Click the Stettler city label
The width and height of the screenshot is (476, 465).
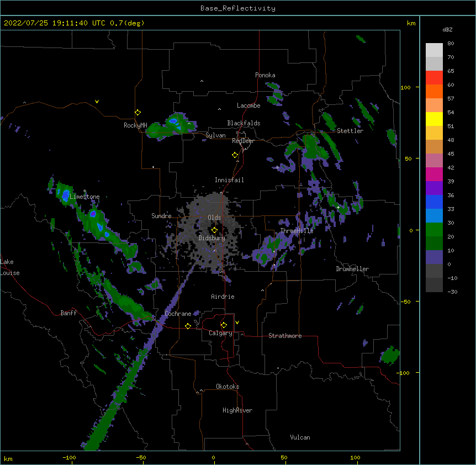pos(350,131)
